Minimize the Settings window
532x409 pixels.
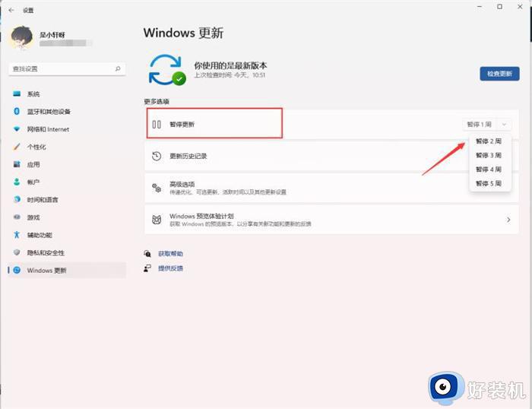coord(480,7)
